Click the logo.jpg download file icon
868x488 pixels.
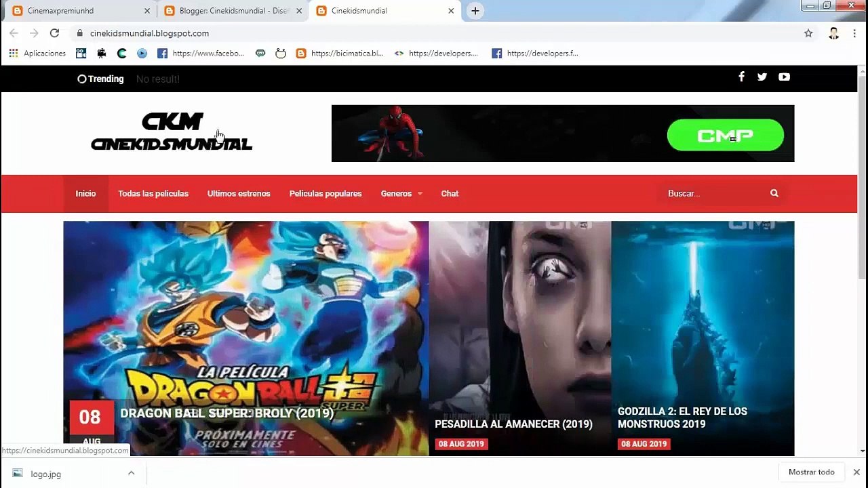[18, 474]
